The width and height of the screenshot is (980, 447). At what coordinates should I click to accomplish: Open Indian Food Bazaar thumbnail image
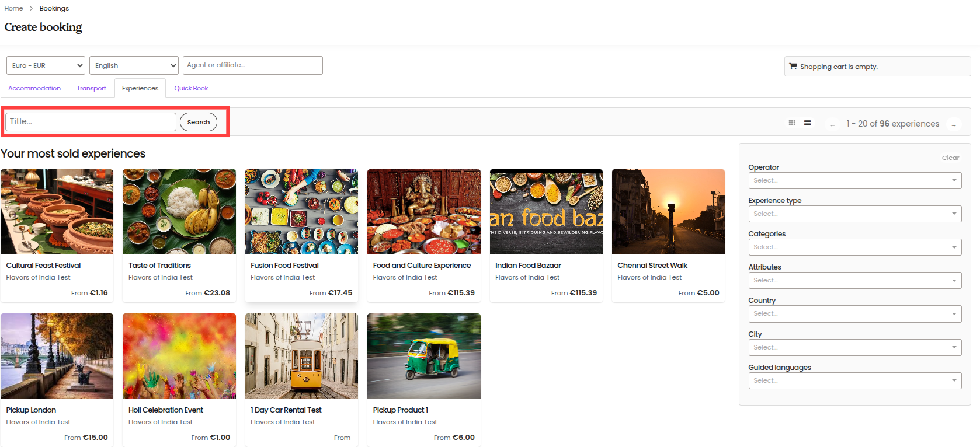coord(546,211)
